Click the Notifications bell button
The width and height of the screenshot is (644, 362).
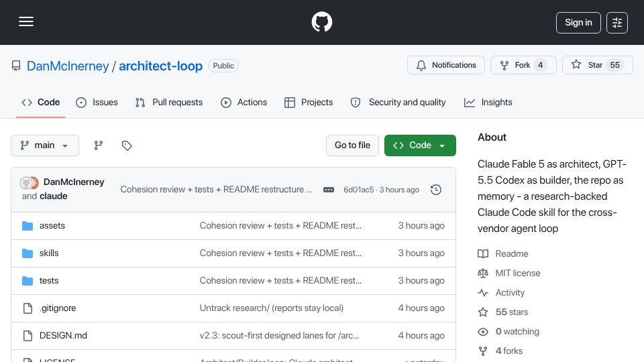click(446, 65)
